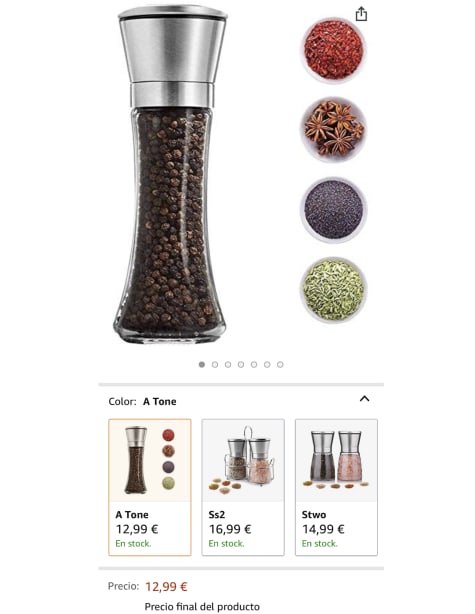Jump to last image carousel dot

[280, 365]
